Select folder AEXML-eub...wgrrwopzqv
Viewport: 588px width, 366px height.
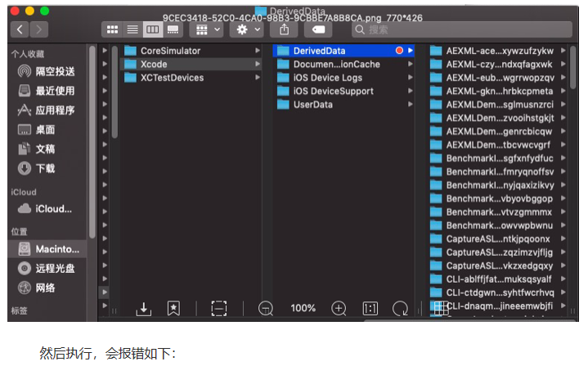[497, 78]
